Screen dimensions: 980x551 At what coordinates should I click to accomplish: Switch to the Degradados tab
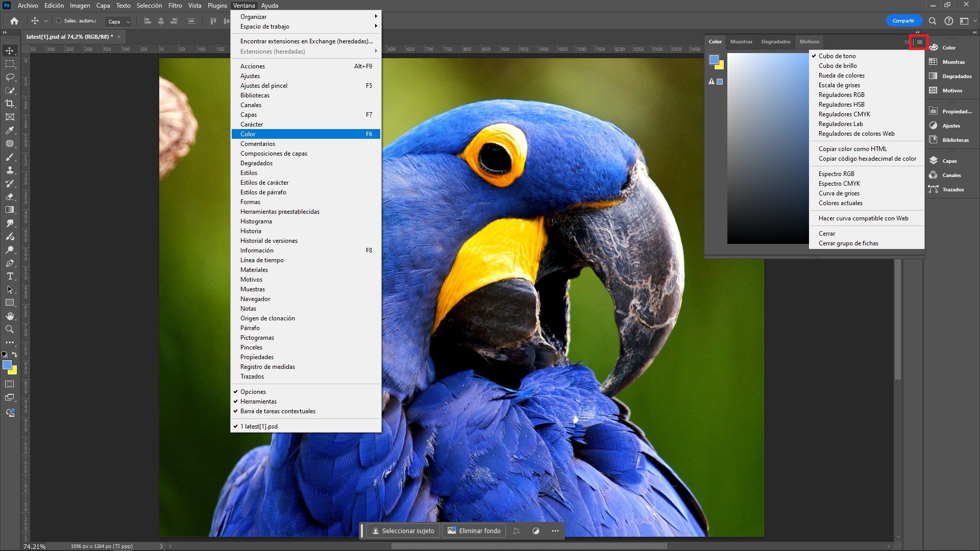pos(775,42)
